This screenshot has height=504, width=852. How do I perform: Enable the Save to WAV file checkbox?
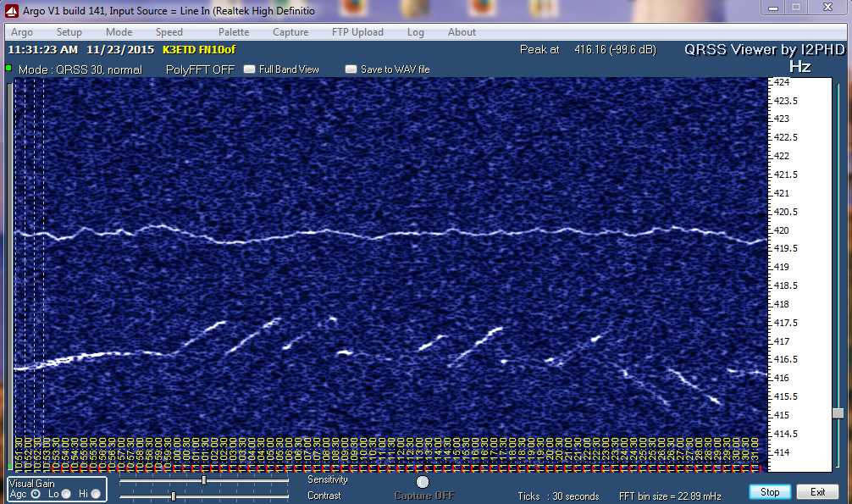point(351,69)
